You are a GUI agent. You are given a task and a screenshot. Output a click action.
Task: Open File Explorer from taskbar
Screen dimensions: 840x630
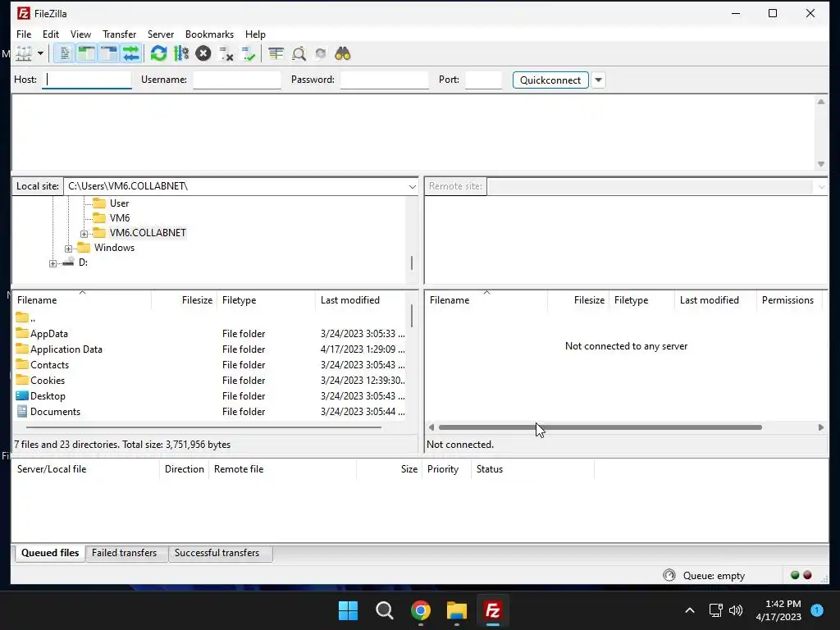pyautogui.click(x=457, y=610)
